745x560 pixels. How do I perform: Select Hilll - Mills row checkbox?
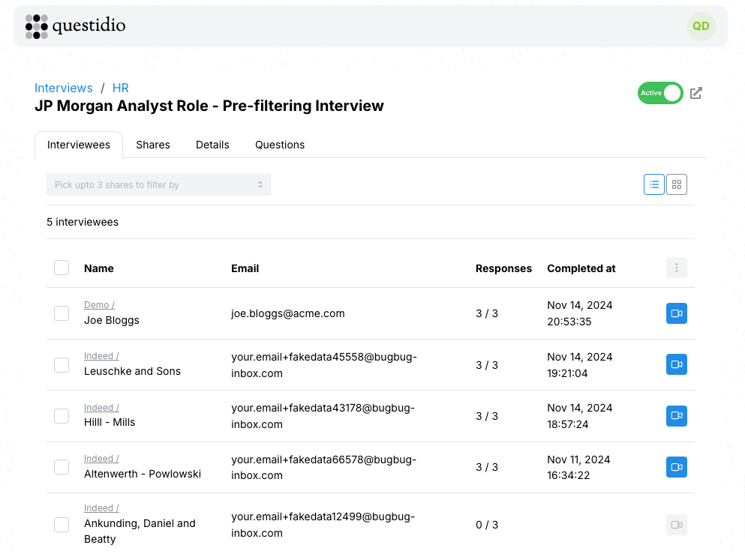point(62,416)
